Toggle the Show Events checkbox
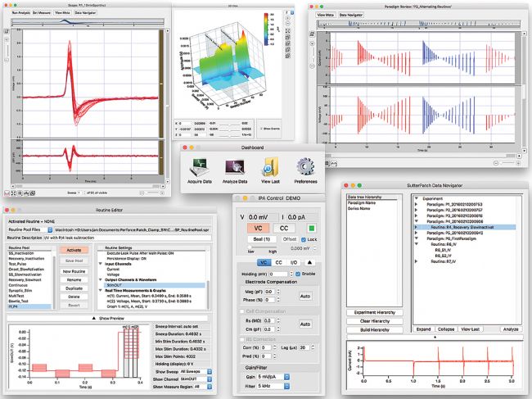The width and height of the screenshot is (532, 399). 260,129
